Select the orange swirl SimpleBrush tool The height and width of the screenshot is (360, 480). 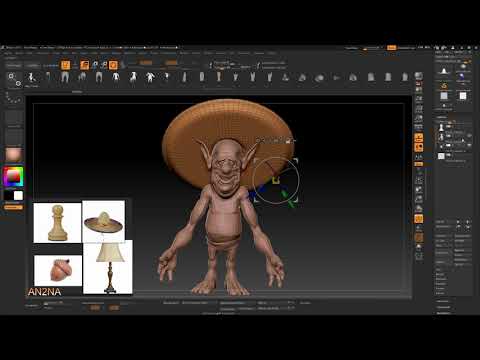tap(444, 86)
